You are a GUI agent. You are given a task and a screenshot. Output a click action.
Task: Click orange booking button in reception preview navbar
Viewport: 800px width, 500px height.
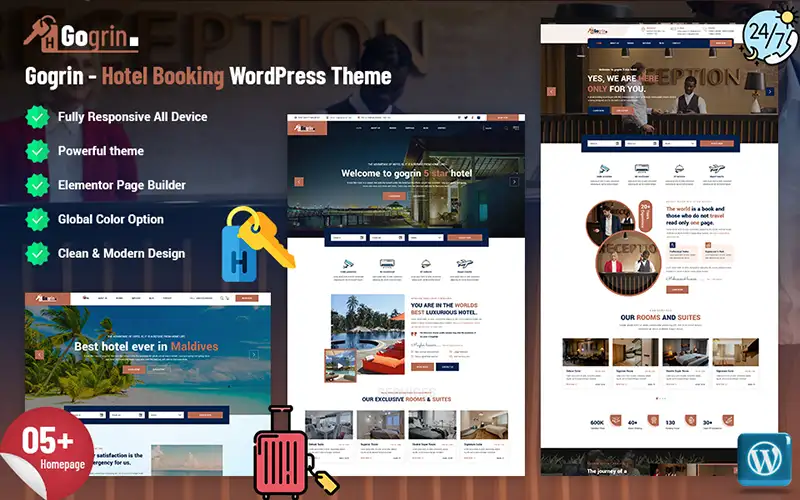pyautogui.click(x=721, y=43)
